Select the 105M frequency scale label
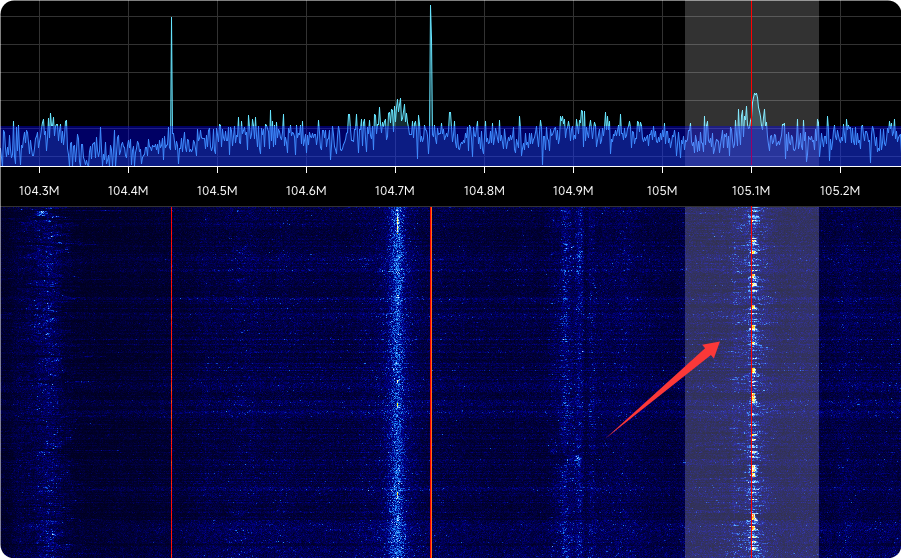The width and height of the screenshot is (901, 558). [x=662, y=191]
